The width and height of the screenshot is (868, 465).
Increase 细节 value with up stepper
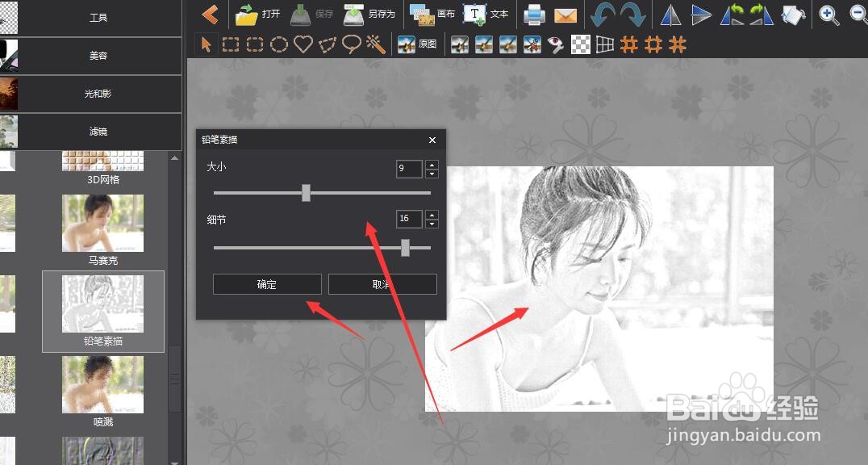click(432, 214)
